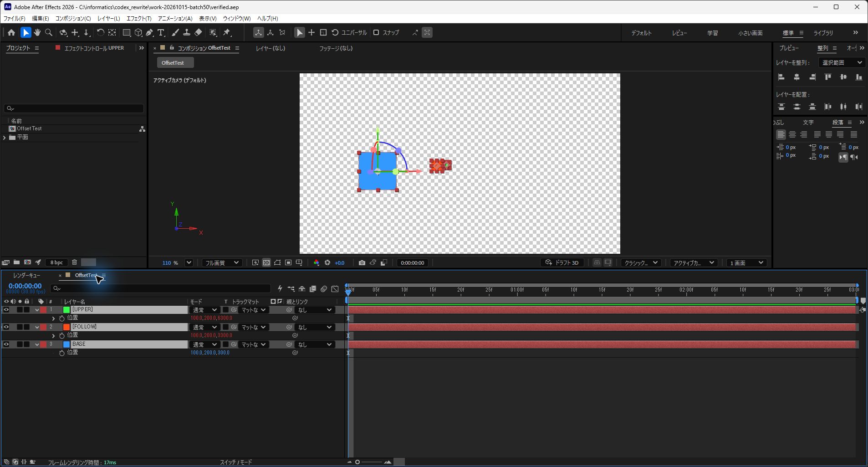
Task: Open the エフェクト(T) menu
Action: (x=139, y=18)
